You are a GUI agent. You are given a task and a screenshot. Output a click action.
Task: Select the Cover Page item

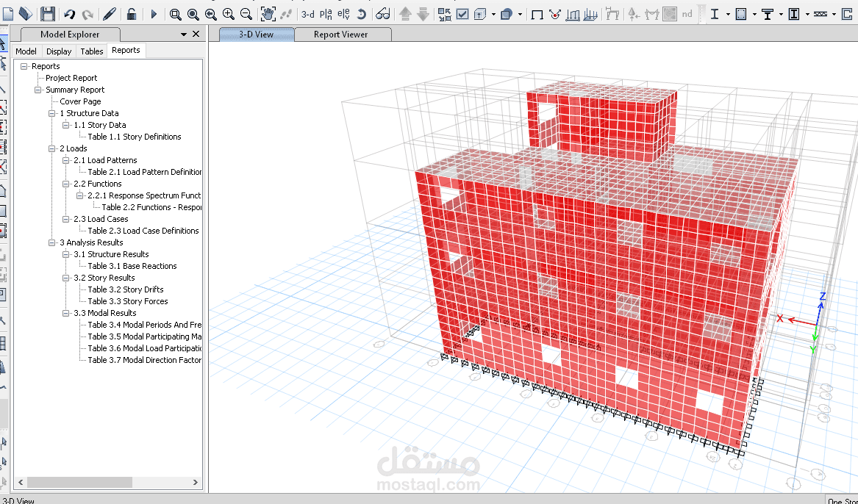(80, 101)
